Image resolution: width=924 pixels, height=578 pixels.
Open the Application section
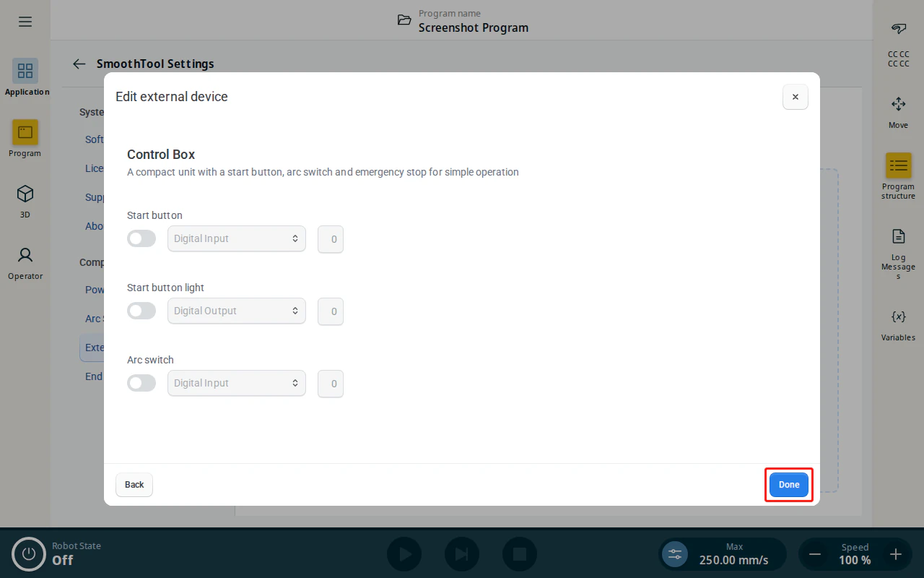(x=25, y=77)
